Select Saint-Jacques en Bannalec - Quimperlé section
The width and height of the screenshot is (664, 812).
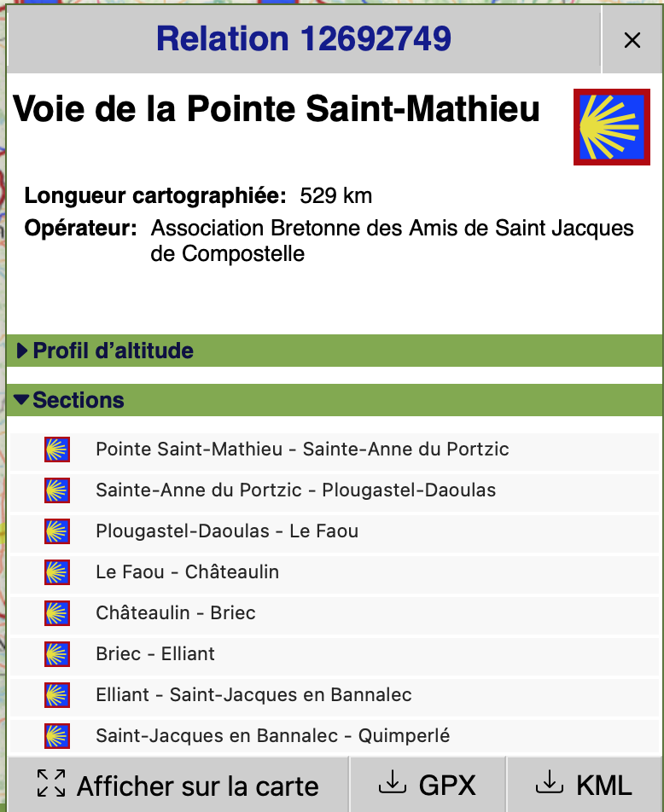(272, 736)
